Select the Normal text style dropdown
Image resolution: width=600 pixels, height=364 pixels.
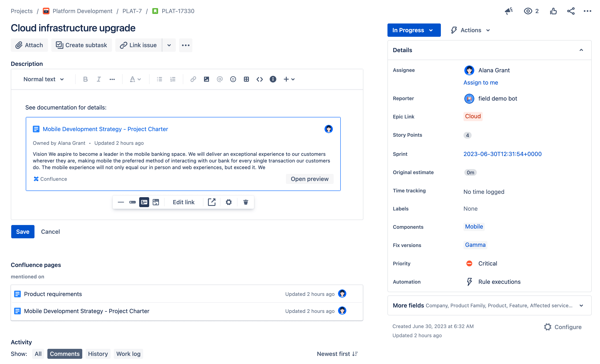[x=43, y=79]
